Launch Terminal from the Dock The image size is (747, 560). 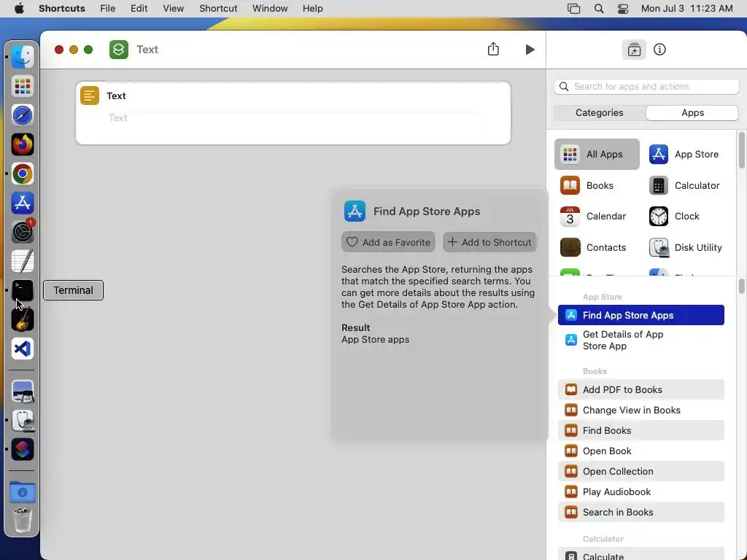(x=23, y=290)
